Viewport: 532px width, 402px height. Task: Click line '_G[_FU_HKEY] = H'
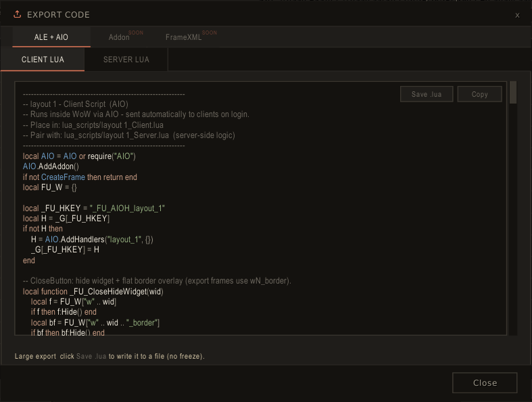point(65,250)
